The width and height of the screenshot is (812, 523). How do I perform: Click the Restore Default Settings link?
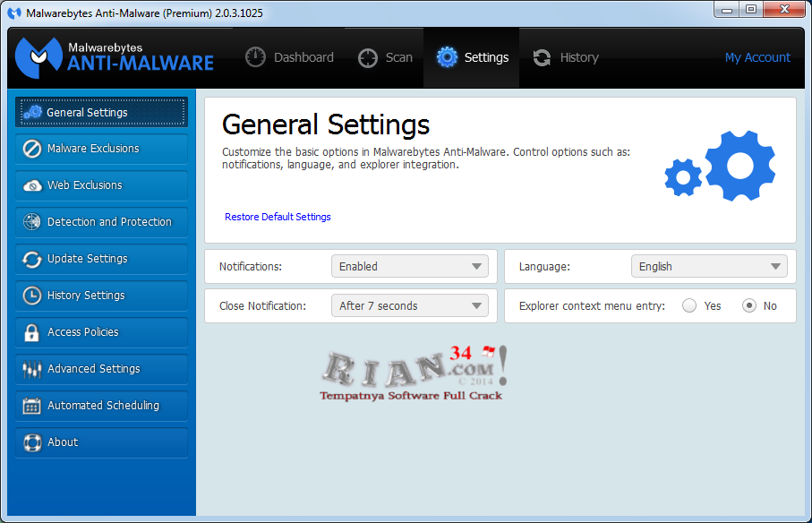(x=278, y=217)
